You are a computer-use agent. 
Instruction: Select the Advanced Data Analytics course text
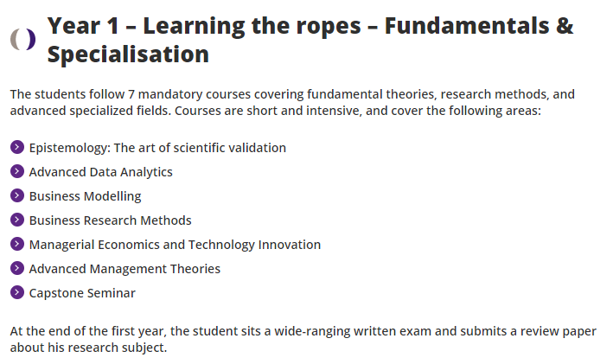[100, 172]
